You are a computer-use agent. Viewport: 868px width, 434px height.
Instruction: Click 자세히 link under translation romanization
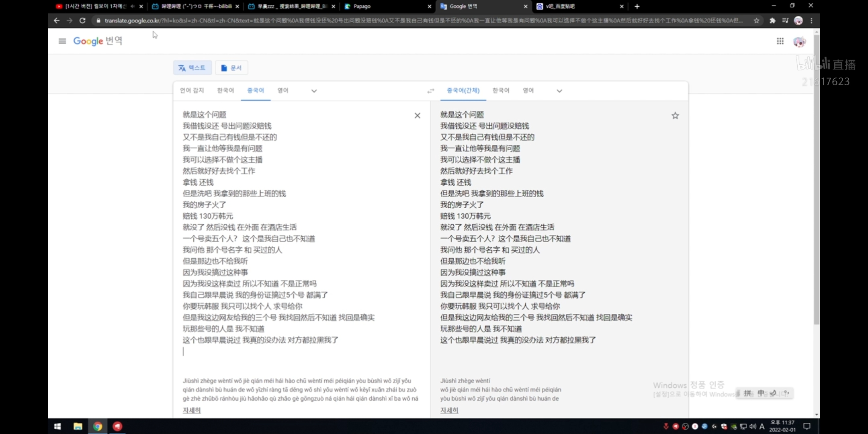[449, 410]
